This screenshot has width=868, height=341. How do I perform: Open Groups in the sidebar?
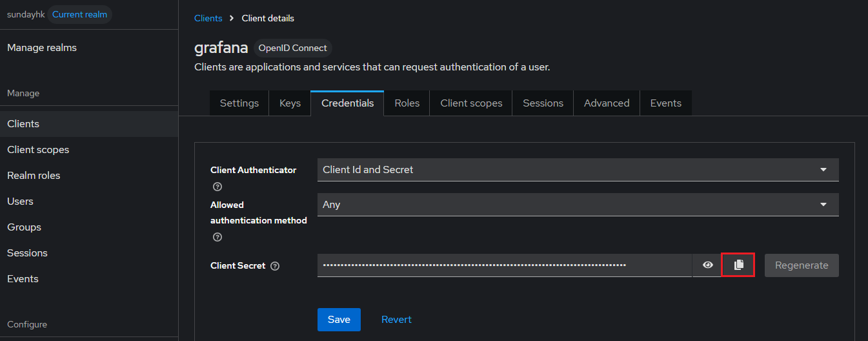(89, 227)
